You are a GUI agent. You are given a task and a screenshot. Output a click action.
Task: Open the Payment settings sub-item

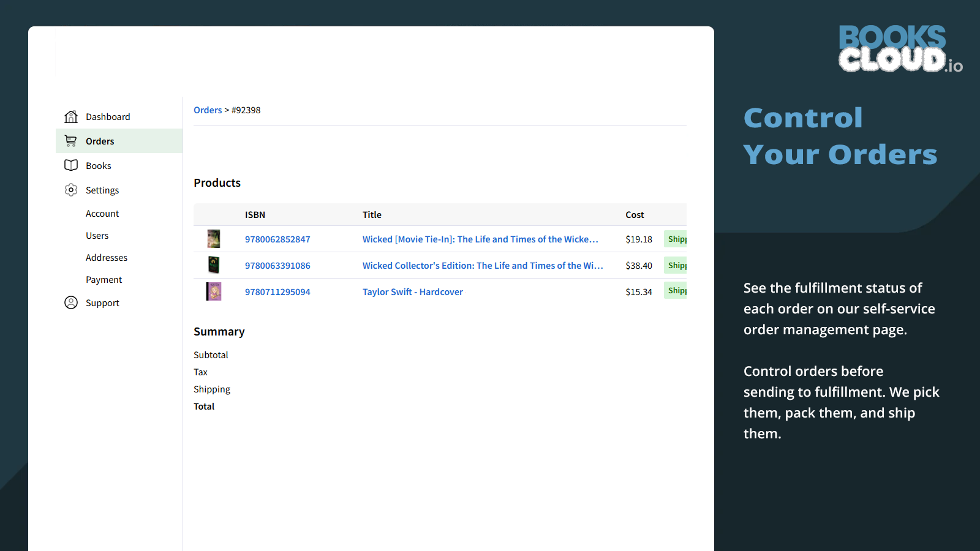(104, 280)
